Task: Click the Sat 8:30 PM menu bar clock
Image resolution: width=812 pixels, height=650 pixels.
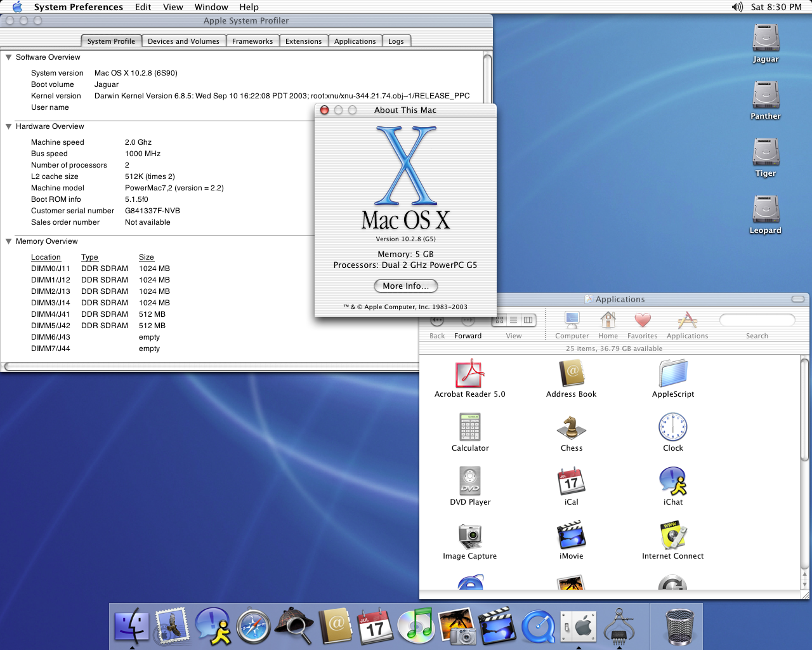Action: [x=776, y=7]
